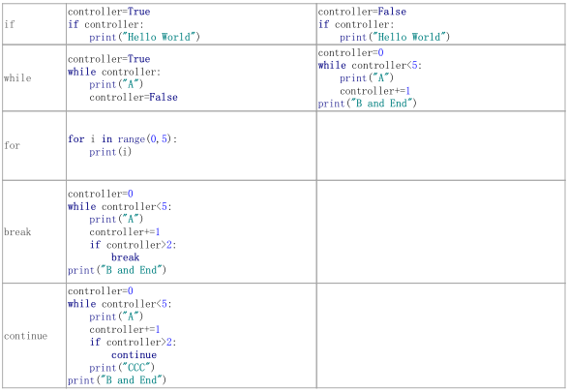
Task: Click controller=True in the if row
Action: 108,12
